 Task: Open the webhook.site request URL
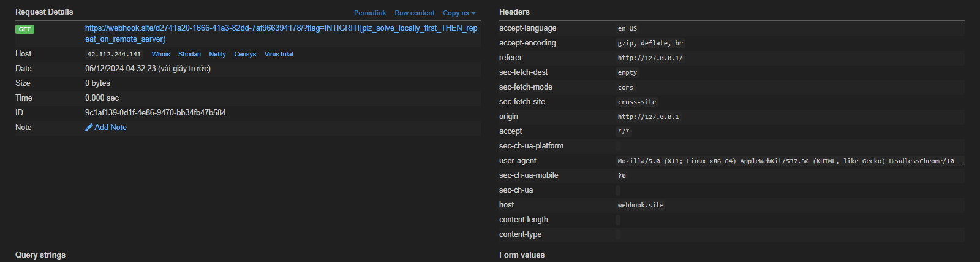pos(281,28)
